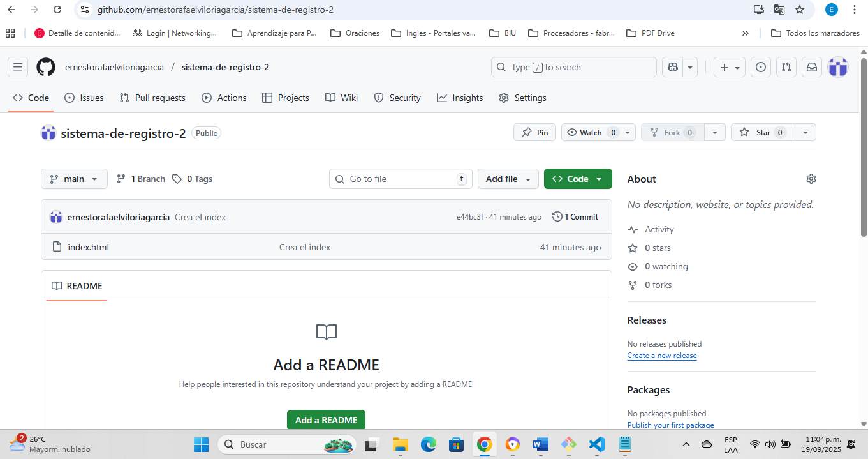
Task: Expand the Copilot dropdown arrow
Action: point(689,67)
